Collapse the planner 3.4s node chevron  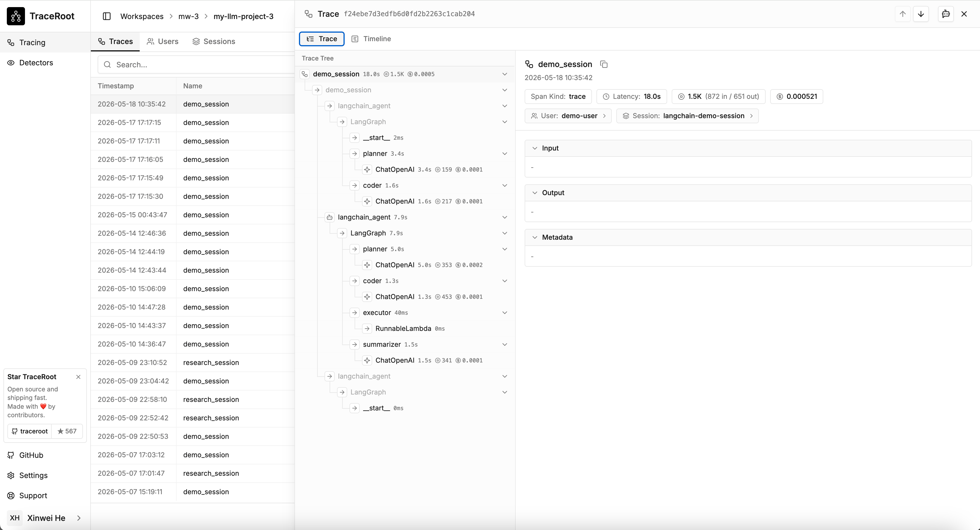(x=505, y=153)
